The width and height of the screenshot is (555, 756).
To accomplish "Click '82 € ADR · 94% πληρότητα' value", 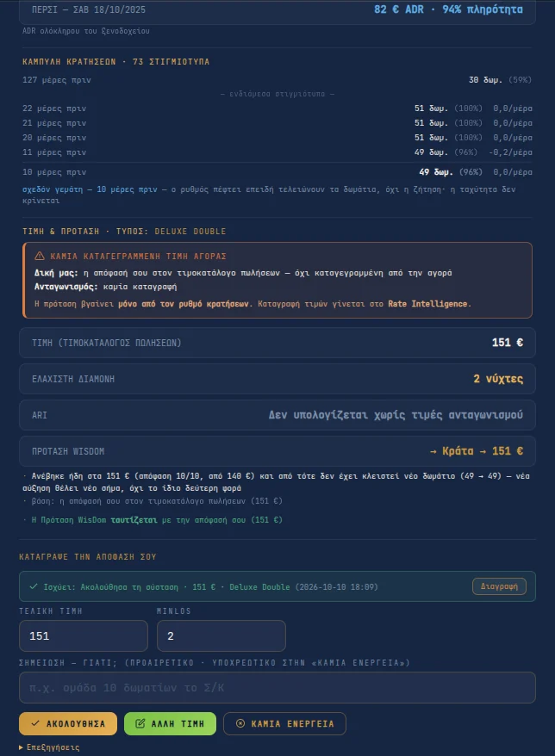I will coord(448,9).
